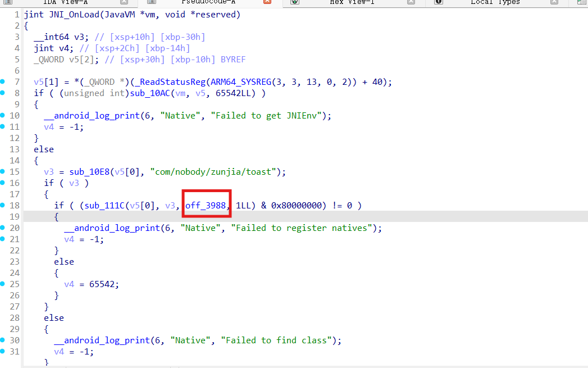Toggle breakpoint dot on line 25
This screenshot has width=588, height=368.
pyautogui.click(x=3, y=284)
